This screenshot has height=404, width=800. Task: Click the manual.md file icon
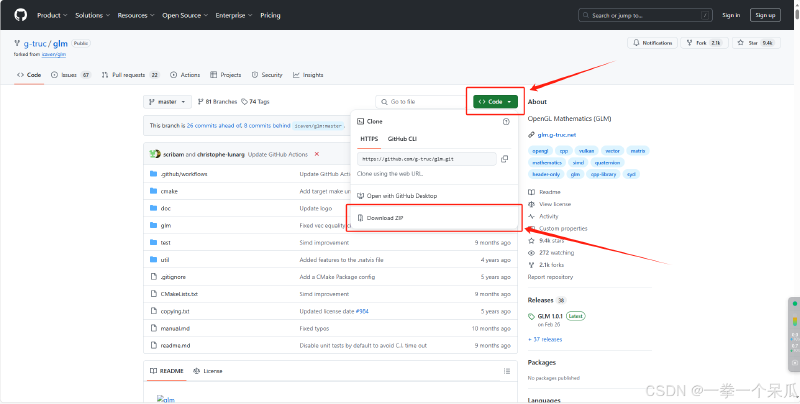coord(154,328)
